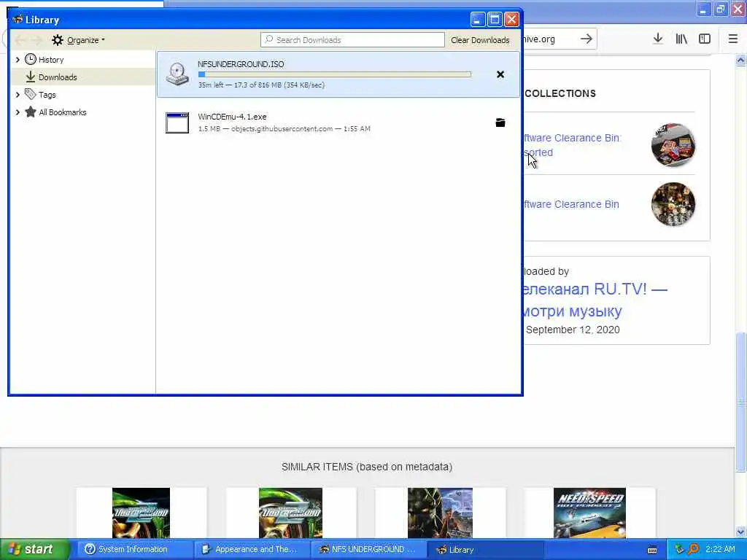747x560 pixels.
Task: Open the Firefox library books icon
Action: coord(681,39)
